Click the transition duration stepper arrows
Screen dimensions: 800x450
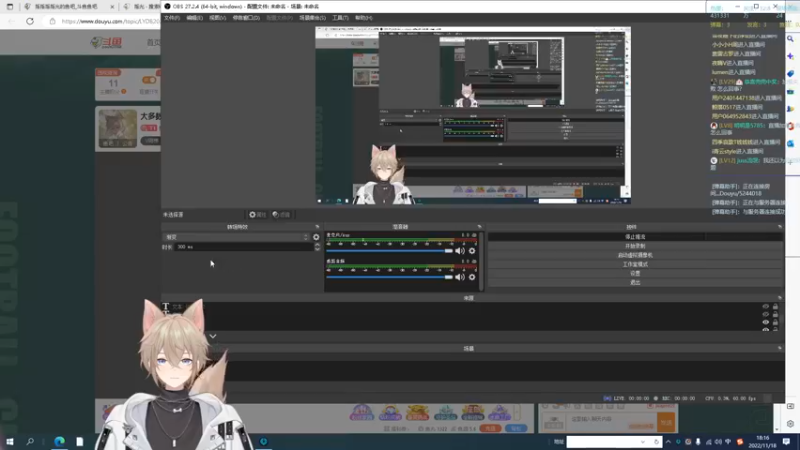317,247
